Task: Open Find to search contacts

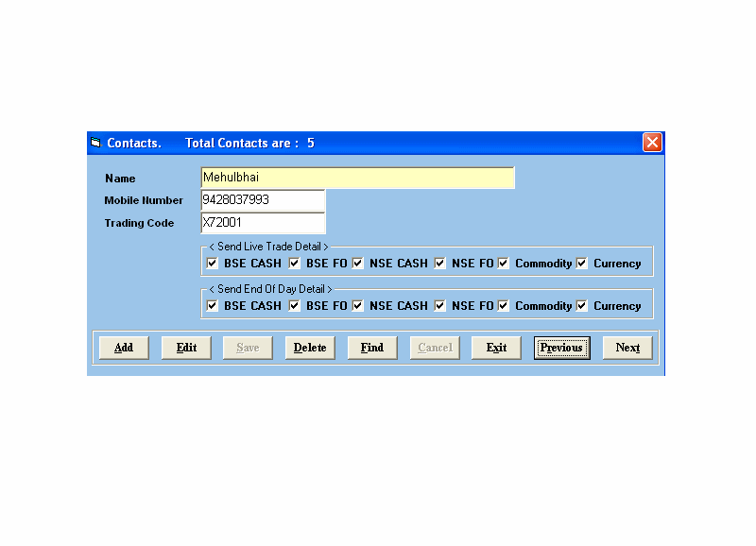Action: (x=372, y=348)
